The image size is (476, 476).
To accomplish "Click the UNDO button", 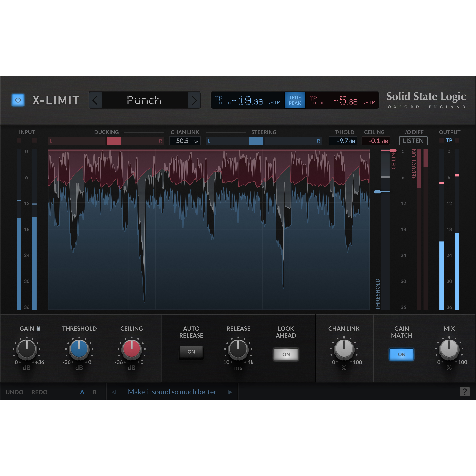I will pyautogui.click(x=15, y=392).
